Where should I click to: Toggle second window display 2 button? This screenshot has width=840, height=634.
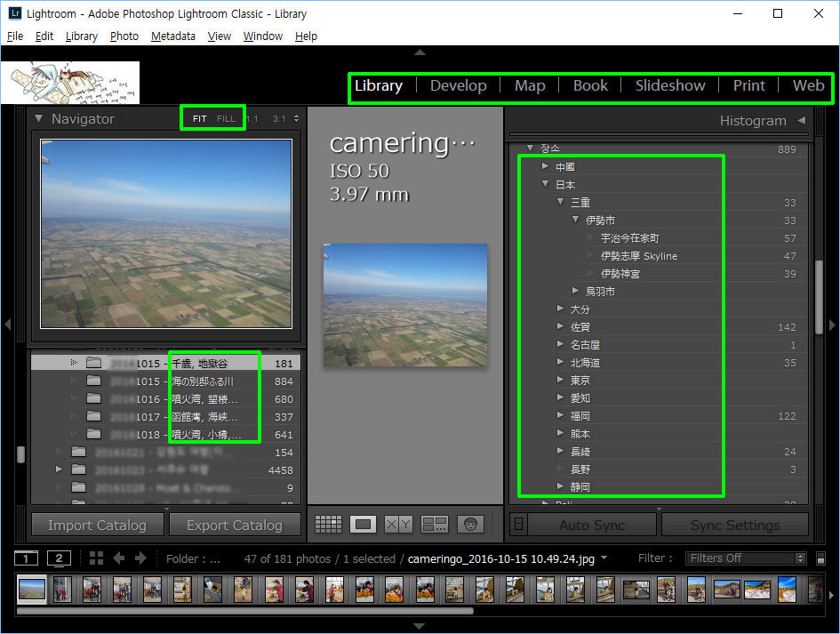tap(59, 558)
